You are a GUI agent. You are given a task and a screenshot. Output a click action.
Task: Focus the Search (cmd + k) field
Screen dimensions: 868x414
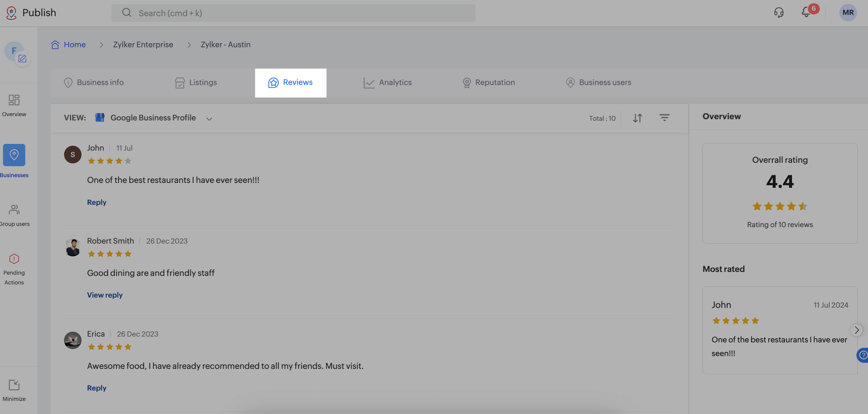point(293,13)
